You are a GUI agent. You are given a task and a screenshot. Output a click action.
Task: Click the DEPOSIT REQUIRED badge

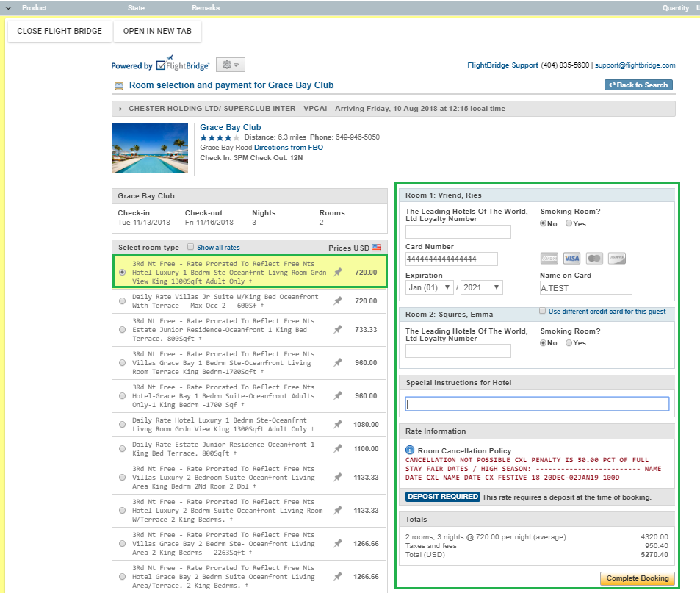click(443, 497)
